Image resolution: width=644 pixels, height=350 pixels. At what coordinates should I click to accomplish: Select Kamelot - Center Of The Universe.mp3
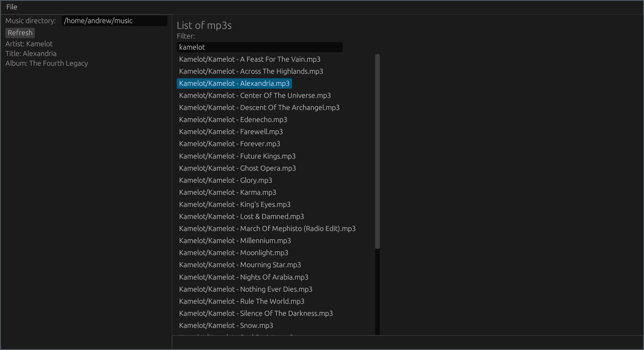255,96
